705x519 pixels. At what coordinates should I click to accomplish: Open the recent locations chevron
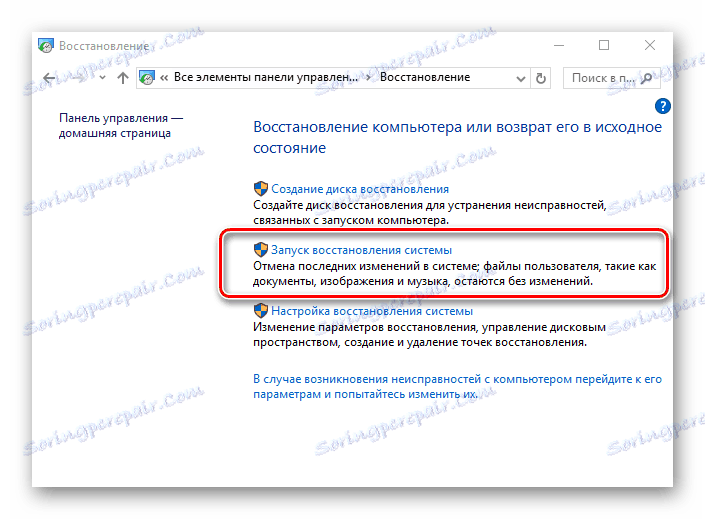click(x=103, y=78)
